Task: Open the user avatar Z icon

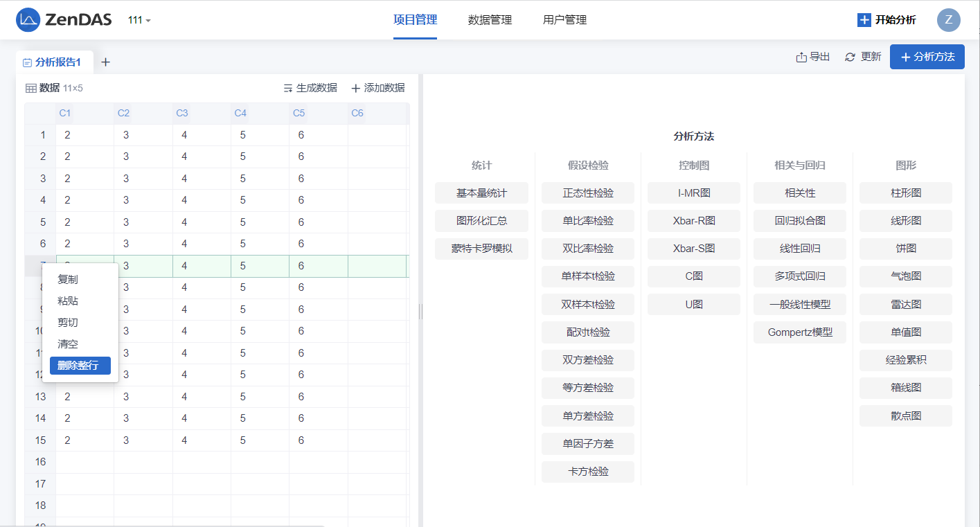Action: pos(948,20)
